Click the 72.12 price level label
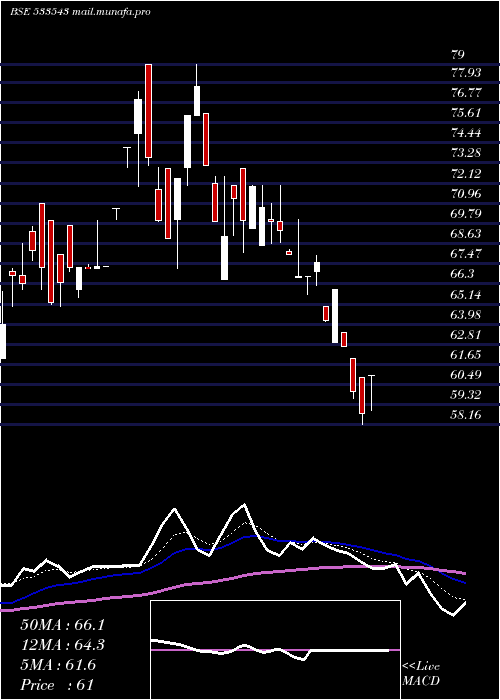Screen dimensions: 500x700 [x=466, y=174]
